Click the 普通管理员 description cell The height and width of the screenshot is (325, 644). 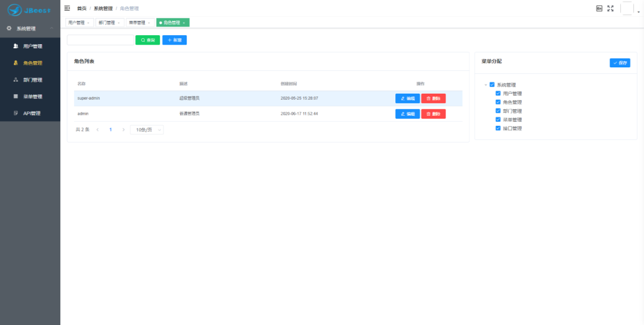point(190,113)
